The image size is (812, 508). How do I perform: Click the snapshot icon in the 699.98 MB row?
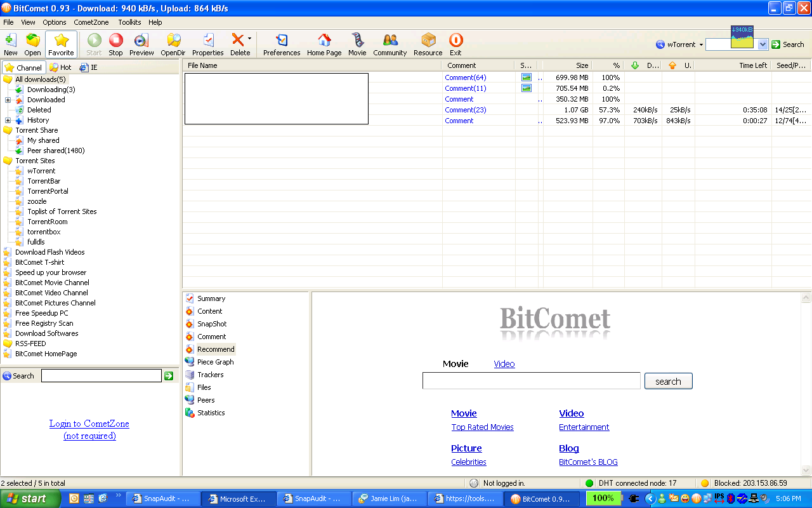coord(526,77)
